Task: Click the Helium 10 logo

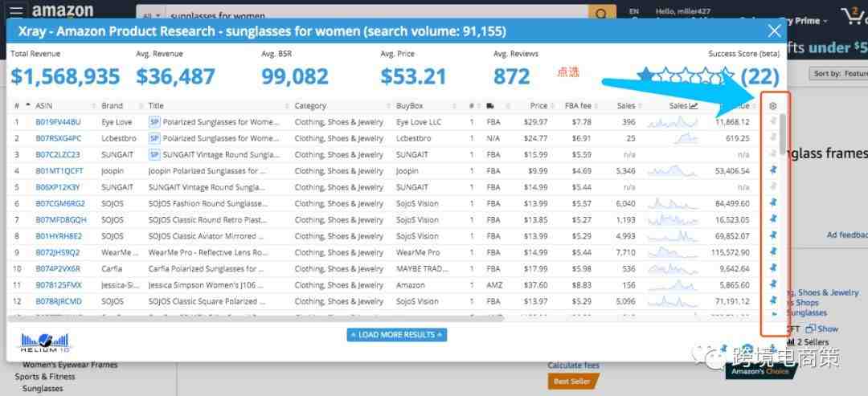Action: pyautogui.click(x=45, y=342)
